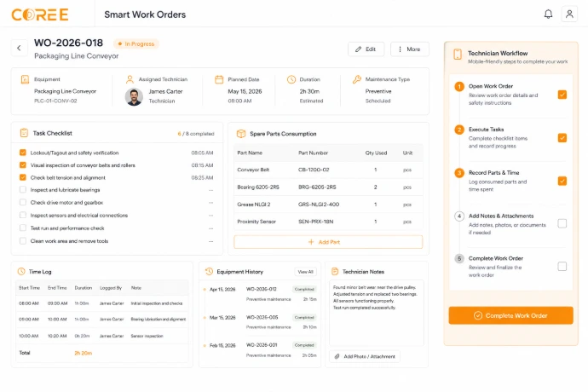
Task: Select step 3 circle in workflow
Action: pos(459,173)
